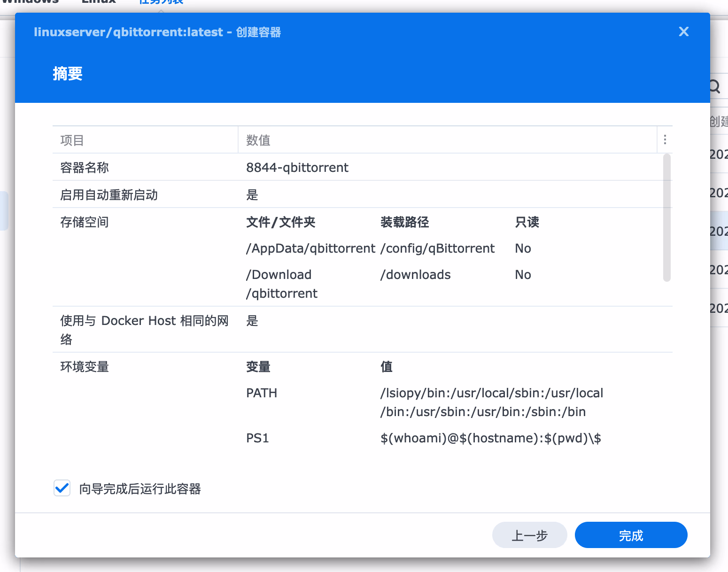Click the 存储空间 row label
728x572 pixels.
click(x=85, y=222)
